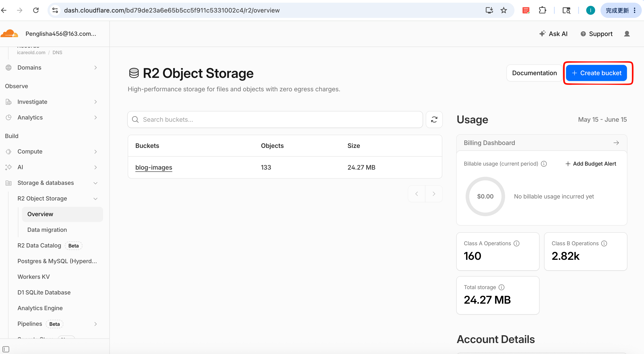
Task: Click Add Budget Alert
Action: click(590, 164)
